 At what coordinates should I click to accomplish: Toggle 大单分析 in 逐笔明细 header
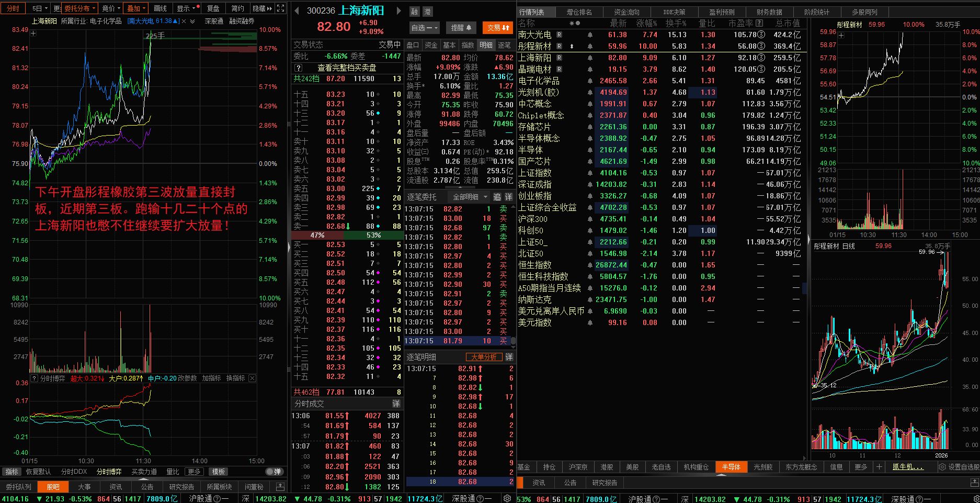point(484,357)
